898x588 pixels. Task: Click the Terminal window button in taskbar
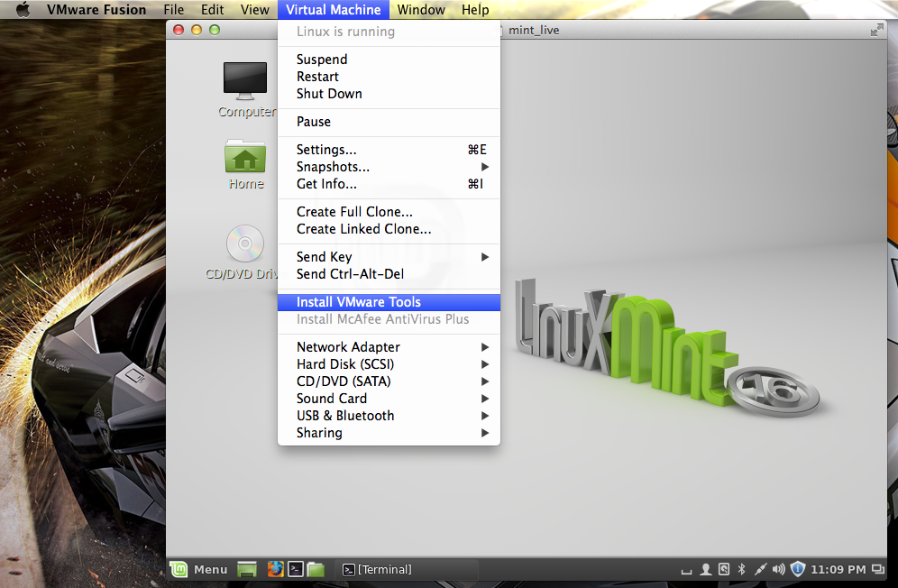coord(378,569)
